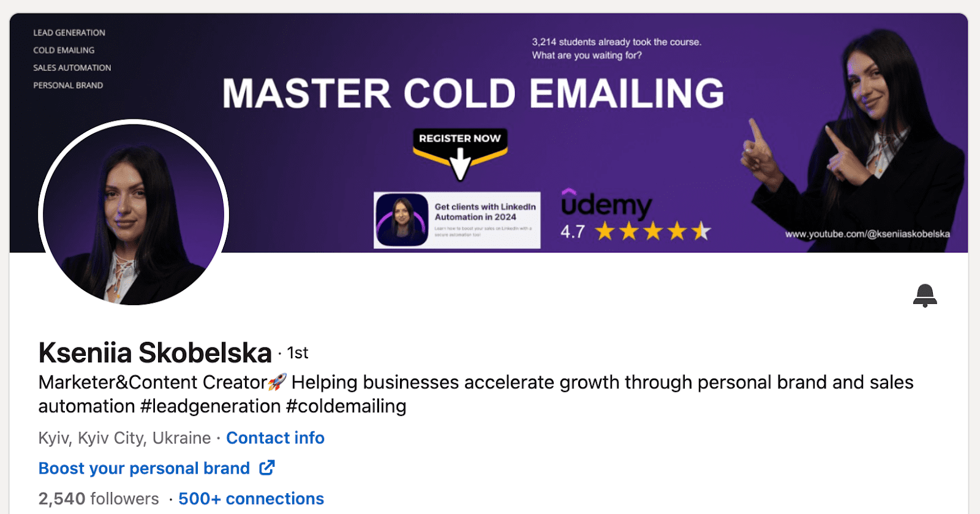Viewport: 980px width, 514px height.
Task: Click the LEAD GENERATION label in the banner
Action: (x=69, y=32)
